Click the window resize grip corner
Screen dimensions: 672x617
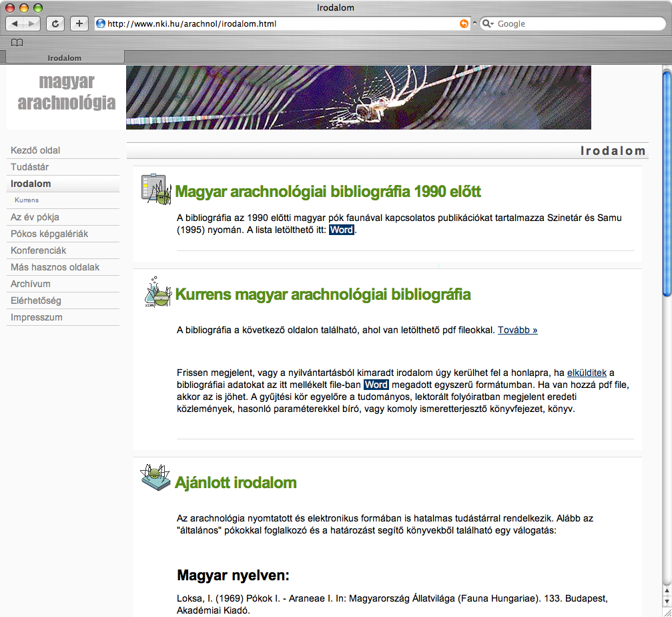667,613
